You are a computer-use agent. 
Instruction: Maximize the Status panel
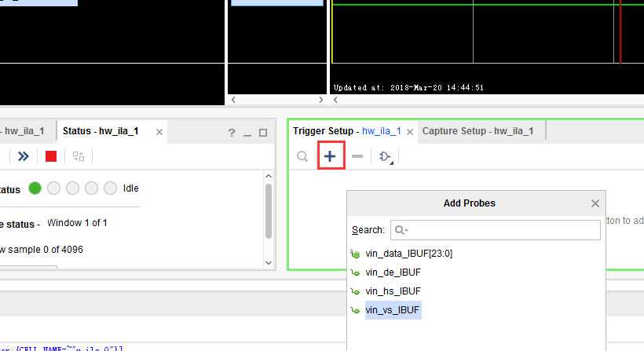pos(263,133)
